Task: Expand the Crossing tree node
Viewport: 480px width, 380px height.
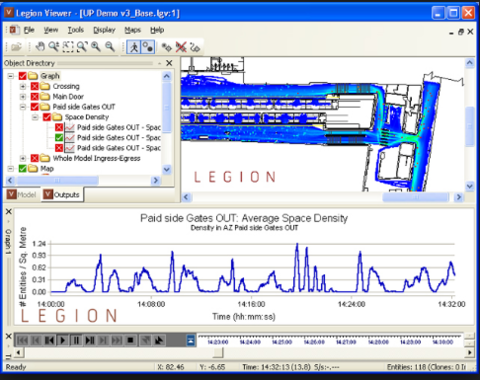Action: 23,87
